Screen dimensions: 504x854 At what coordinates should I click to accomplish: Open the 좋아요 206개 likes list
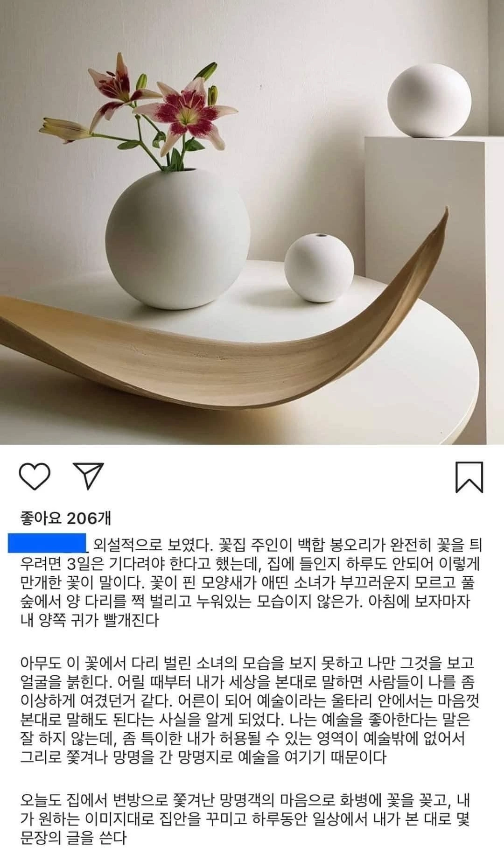pyautogui.click(x=66, y=518)
